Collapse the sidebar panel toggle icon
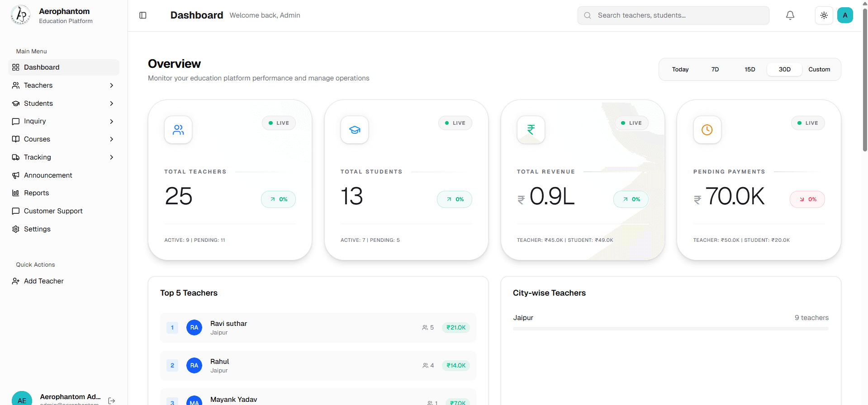 pos(143,15)
